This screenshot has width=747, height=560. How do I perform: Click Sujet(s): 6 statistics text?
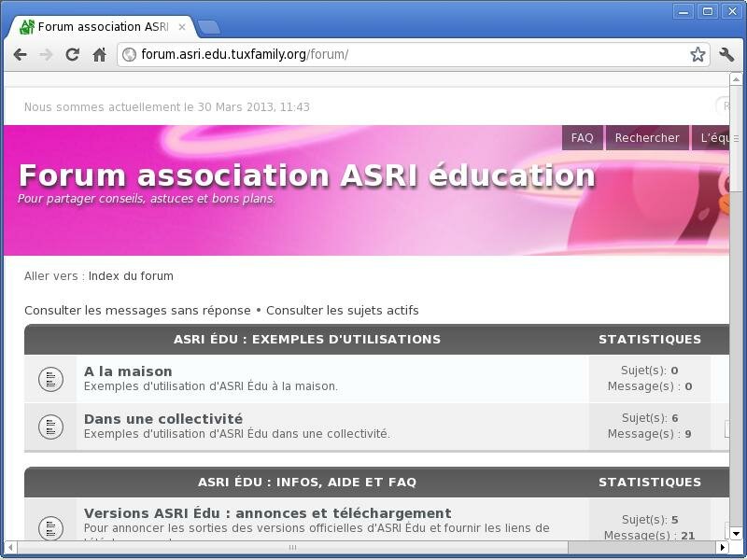click(650, 418)
